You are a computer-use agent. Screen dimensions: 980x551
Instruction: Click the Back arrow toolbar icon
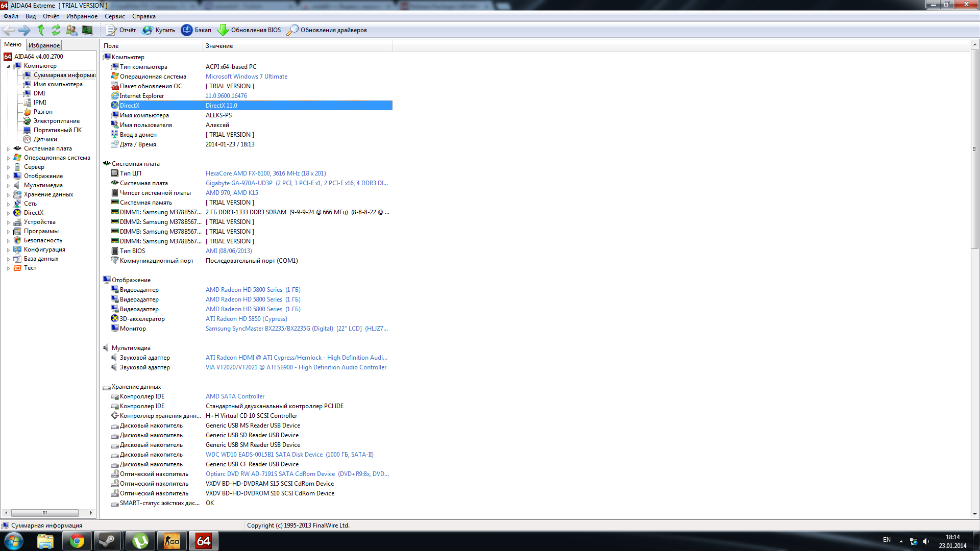coord(9,30)
